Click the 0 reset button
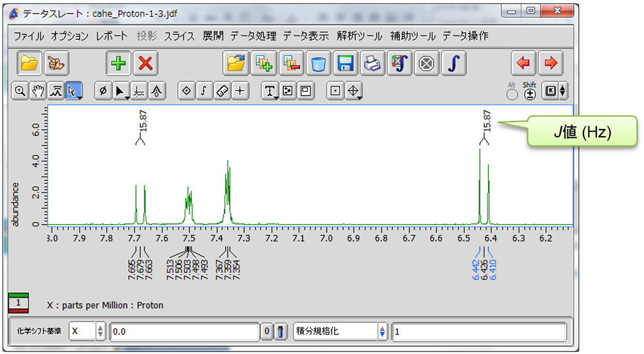644x354 pixels. [267, 331]
